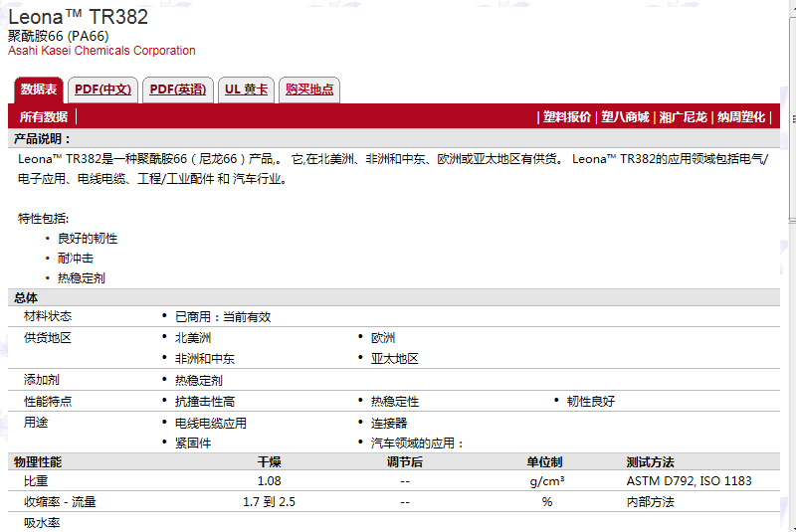Open the 购买地点 tab
796x532 pixels.
click(x=309, y=89)
